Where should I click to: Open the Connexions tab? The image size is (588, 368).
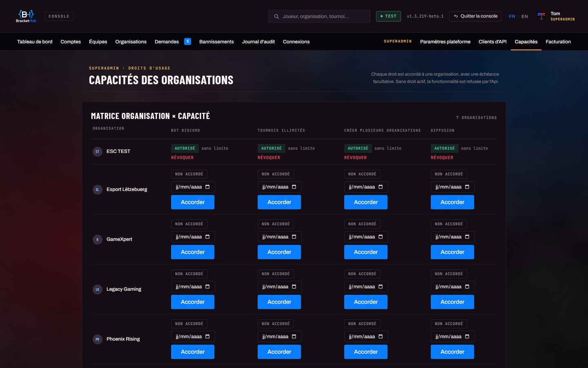point(296,42)
